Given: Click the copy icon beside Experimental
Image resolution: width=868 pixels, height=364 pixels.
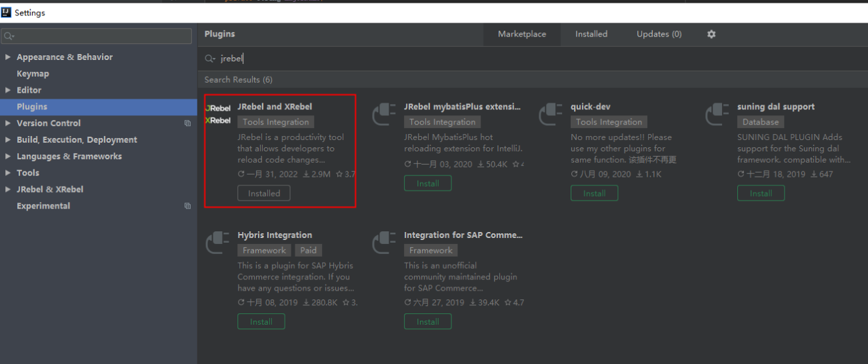Looking at the screenshot, I should click(187, 206).
